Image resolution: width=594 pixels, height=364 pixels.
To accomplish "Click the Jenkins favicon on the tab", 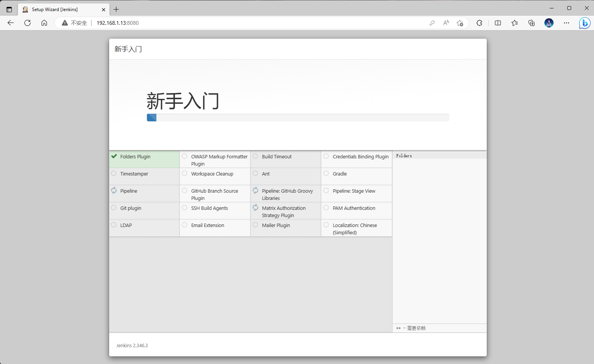I will [25, 10].
